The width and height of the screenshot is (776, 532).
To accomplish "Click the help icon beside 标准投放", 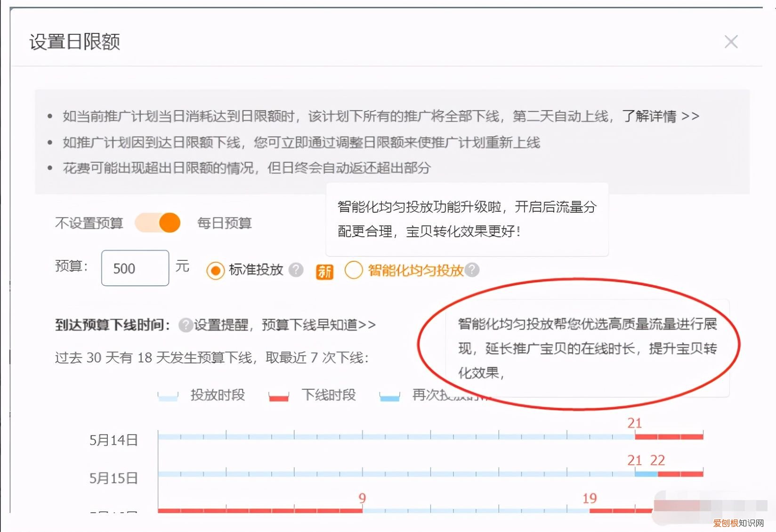I will (x=296, y=270).
